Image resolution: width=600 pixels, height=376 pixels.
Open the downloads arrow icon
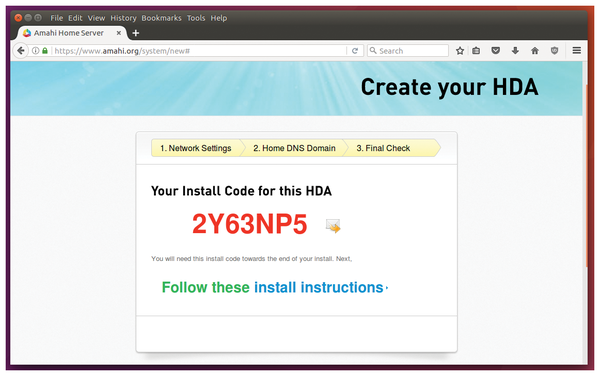click(515, 50)
